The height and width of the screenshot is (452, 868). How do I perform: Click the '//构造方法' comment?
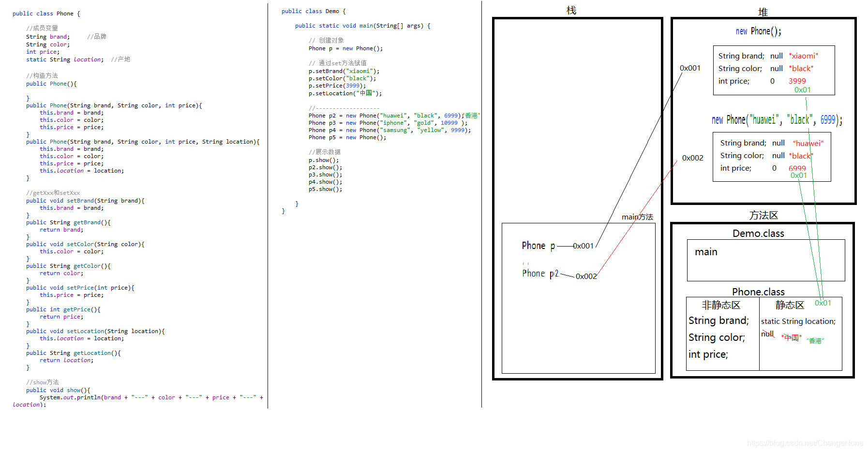tap(42, 75)
